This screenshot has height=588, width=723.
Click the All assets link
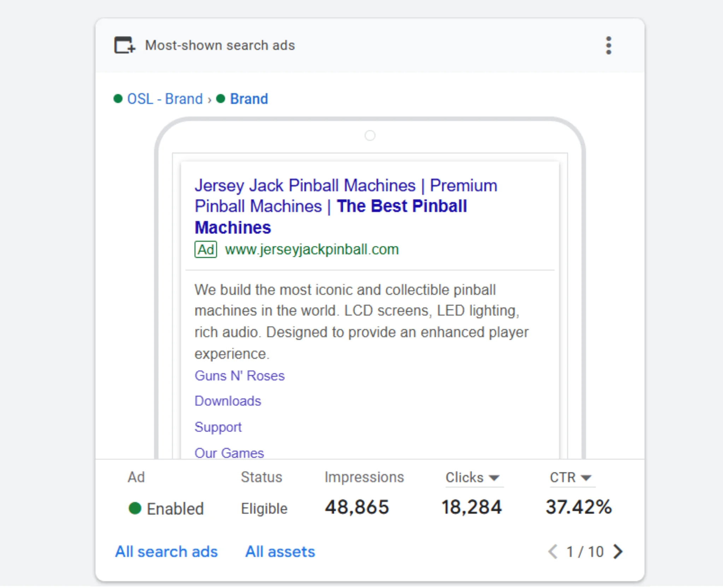point(280,552)
